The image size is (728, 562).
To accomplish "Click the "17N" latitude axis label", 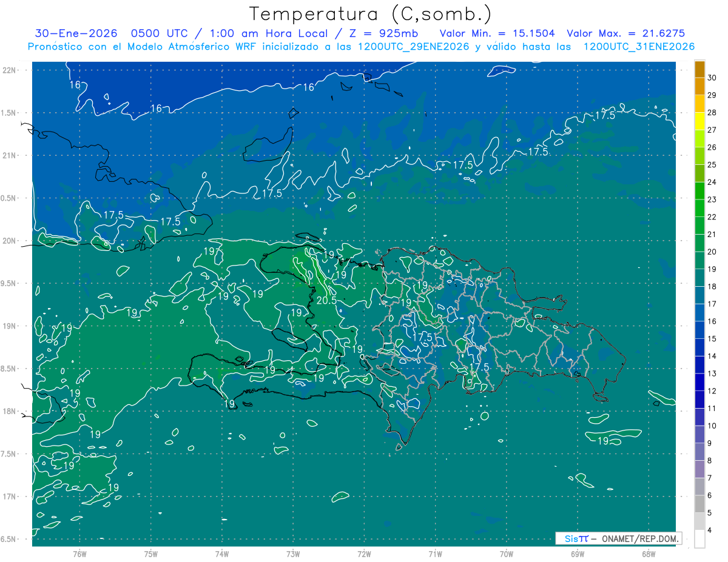I will [10, 497].
